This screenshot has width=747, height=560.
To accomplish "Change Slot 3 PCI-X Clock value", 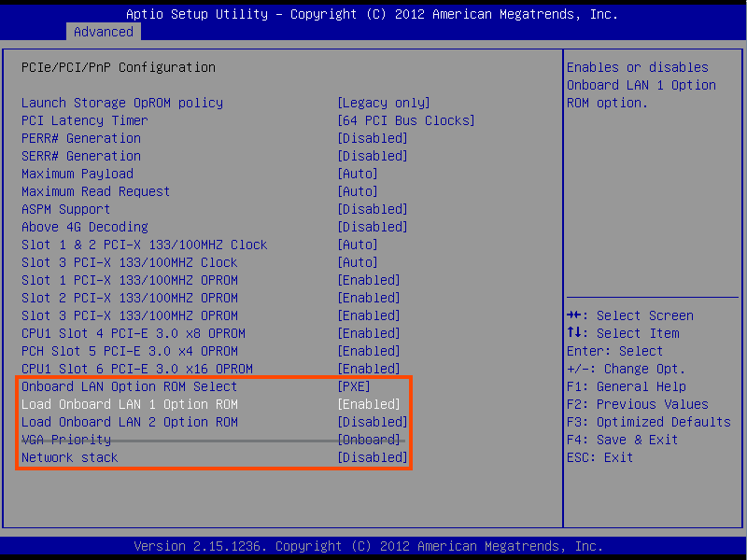I will (x=357, y=262).
